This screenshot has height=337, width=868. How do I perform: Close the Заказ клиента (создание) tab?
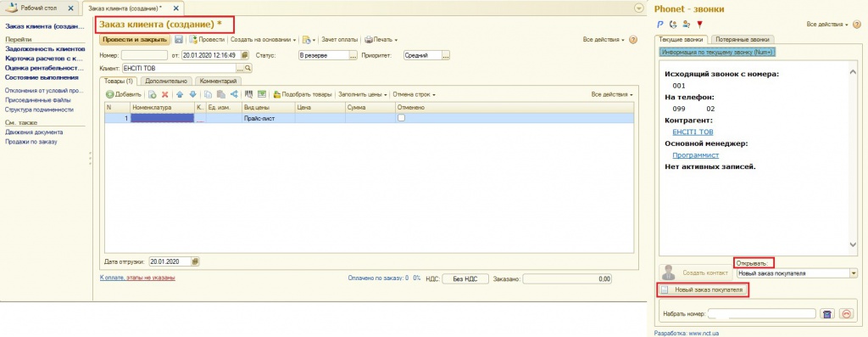click(175, 8)
